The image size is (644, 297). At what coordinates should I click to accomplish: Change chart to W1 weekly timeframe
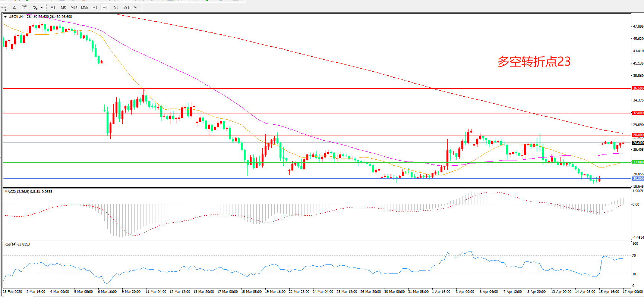[126, 7]
